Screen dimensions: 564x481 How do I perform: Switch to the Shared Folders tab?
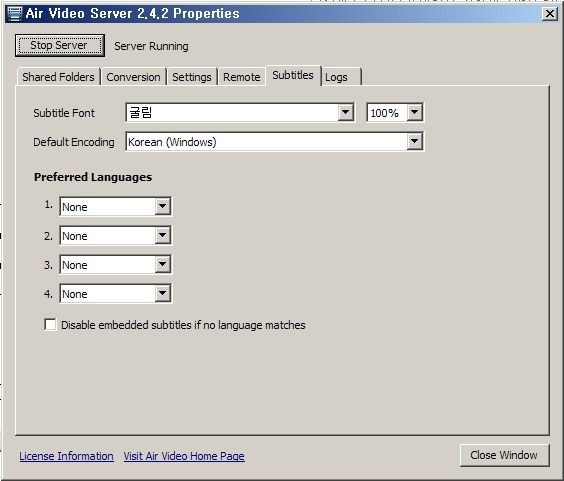pos(58,77)
